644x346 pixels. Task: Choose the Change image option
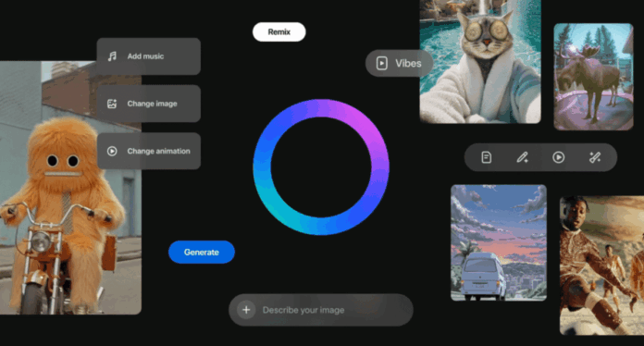[149, 104]
